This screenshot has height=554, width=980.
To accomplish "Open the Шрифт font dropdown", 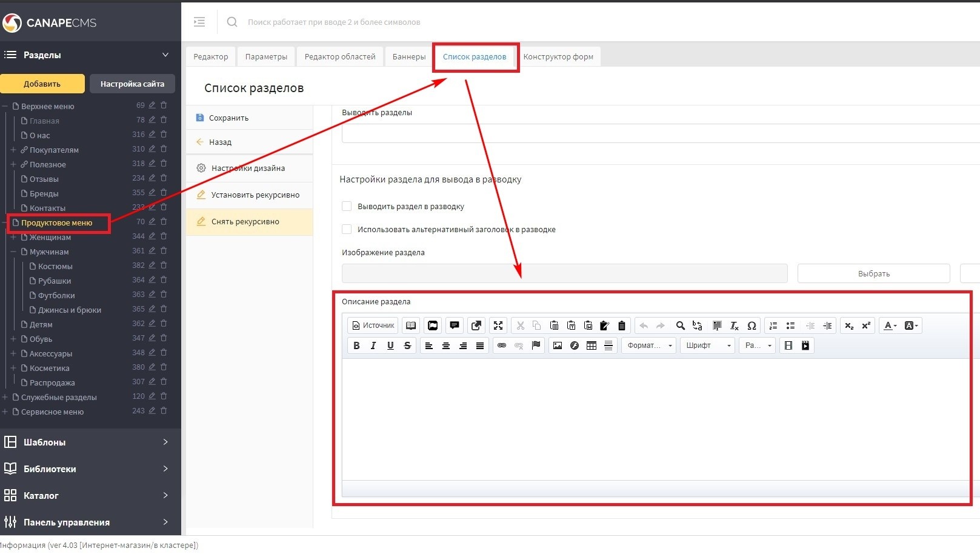I will [x=707, y=345].
